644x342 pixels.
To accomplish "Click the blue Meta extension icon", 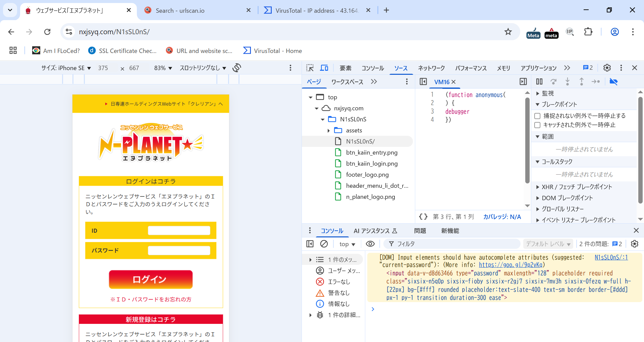I will 533,33.
